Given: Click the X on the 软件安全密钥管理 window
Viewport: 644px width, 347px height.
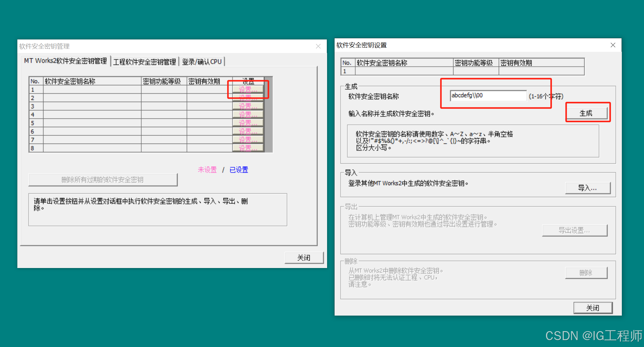Looking at the screenshot, I should point(318,46).
